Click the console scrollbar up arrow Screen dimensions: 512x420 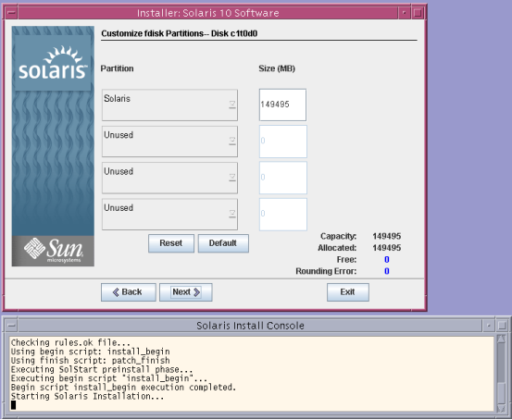[x=501, y=339]
